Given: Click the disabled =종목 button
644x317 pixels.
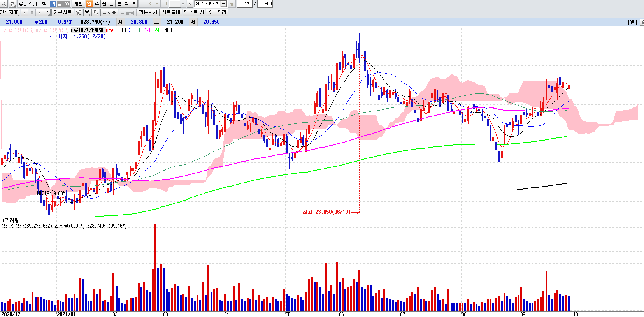Looking at the screenshot, I should click(x=128, y=12).
